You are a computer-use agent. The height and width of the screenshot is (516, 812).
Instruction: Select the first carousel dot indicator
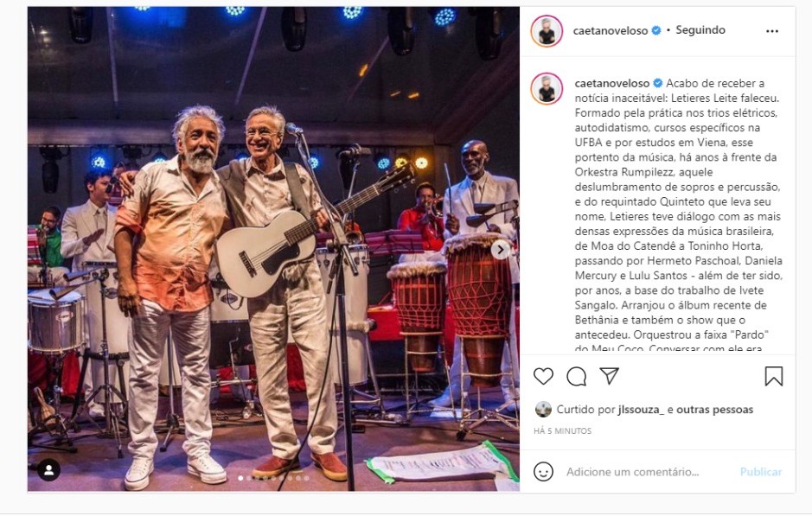tap(240, 478)
